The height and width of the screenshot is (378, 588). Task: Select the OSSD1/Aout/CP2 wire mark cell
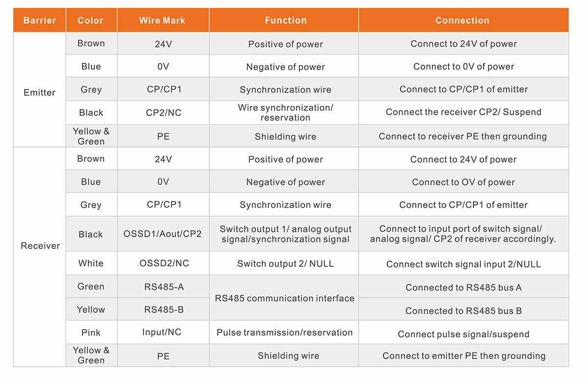coord(163,234)
